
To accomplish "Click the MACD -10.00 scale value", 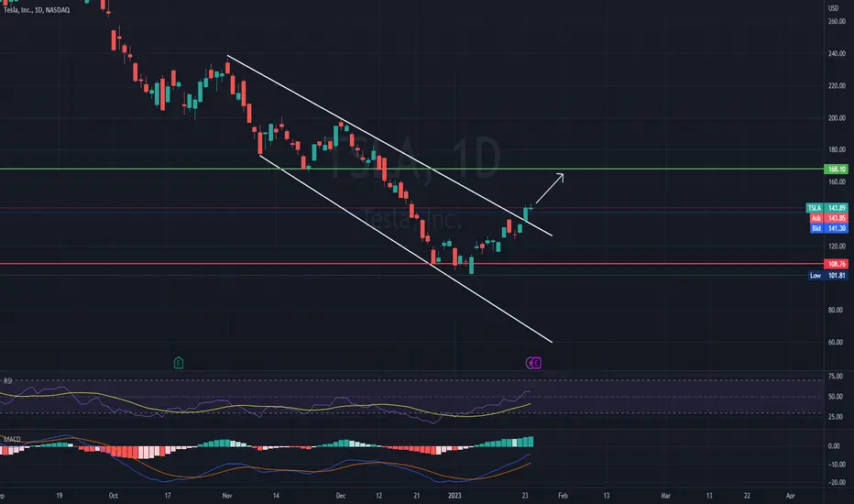I will point(836,465).
